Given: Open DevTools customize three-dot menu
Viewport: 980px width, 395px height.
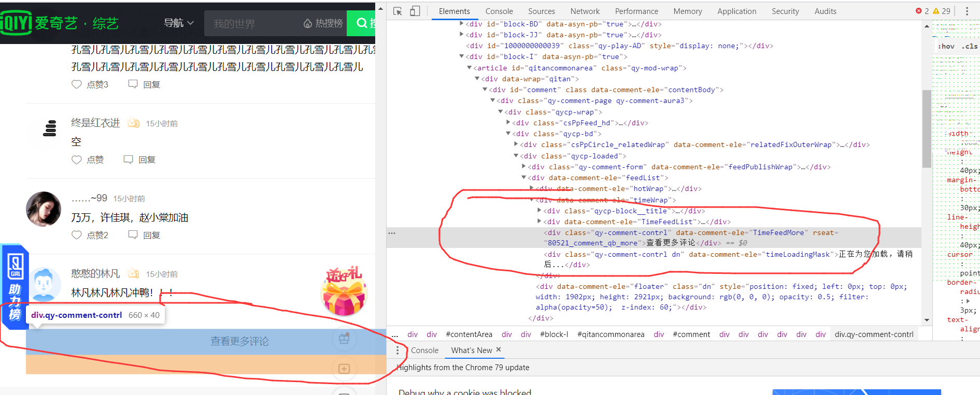Looking at the screenshot, I should pos(967,11).
